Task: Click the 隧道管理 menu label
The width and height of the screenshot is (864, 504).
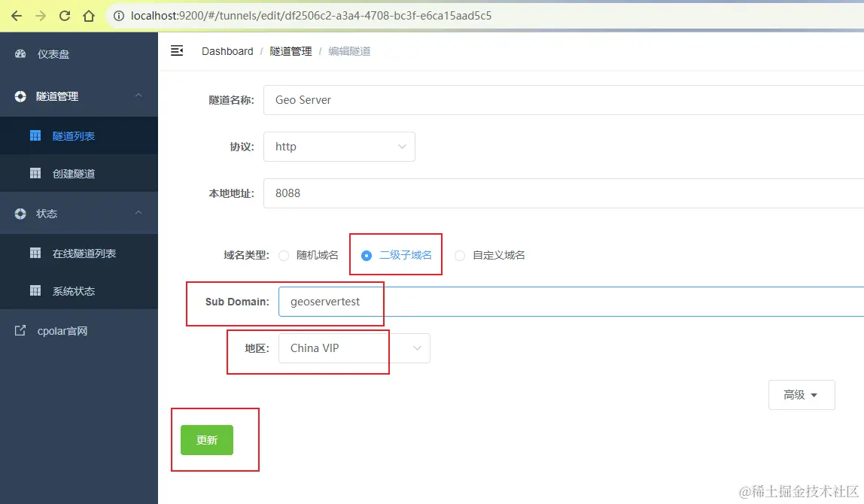Action: (57, 96)
